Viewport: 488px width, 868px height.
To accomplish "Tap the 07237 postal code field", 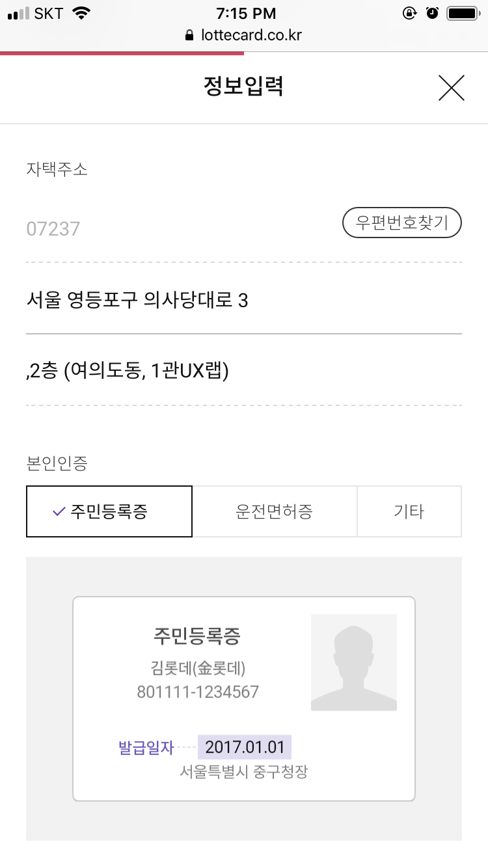I will [182, 229].
